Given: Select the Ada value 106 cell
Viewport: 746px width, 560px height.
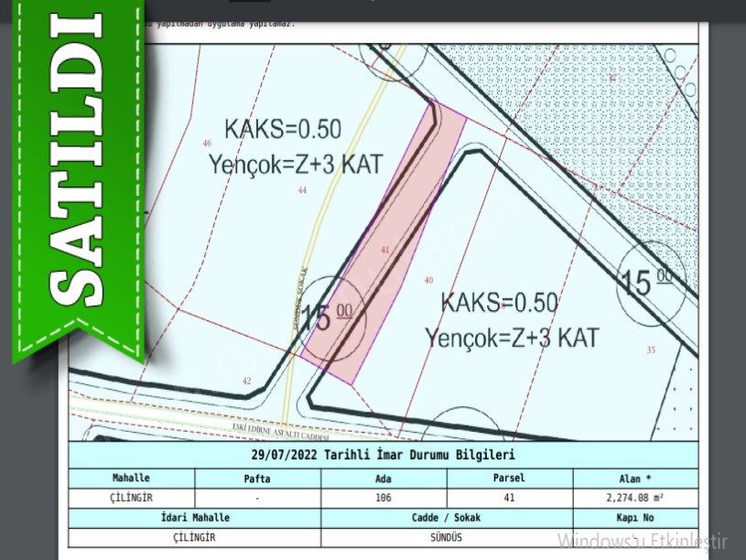Looking at the screenshot, I should coord(384,498).
